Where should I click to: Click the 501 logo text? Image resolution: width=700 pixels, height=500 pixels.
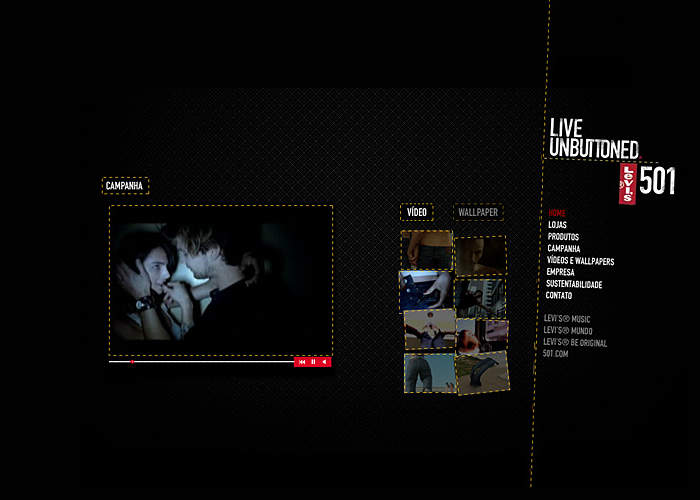coord(657,181)
